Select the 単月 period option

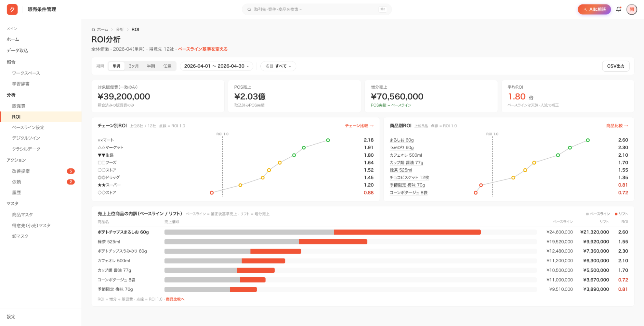coord(117,66)
